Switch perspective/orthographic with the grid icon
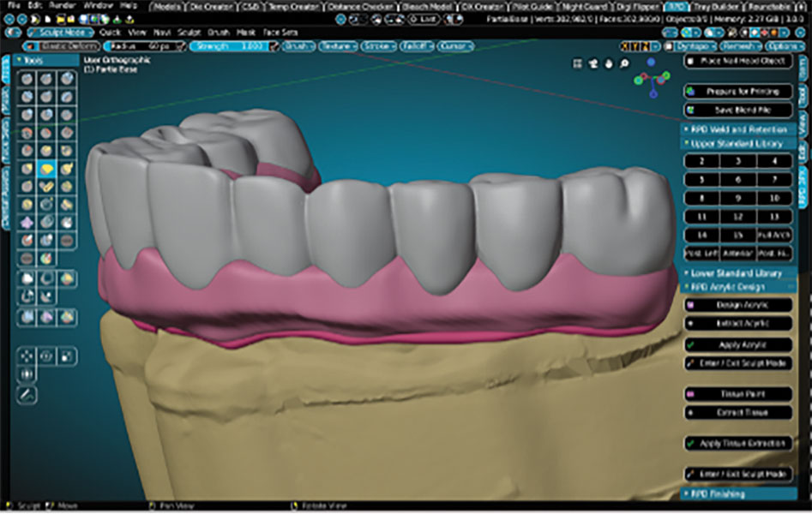The height and width of the screenshot is (514, 812). click(x=579, y=63)
